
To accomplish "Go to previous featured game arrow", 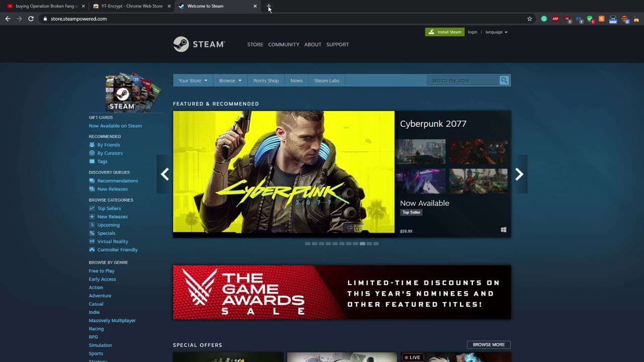I will (x=165, y=174).
